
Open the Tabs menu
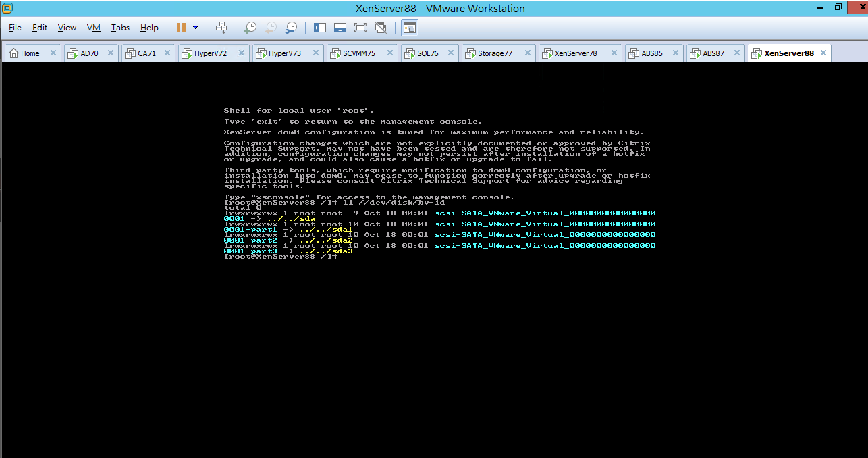(120, 28)
